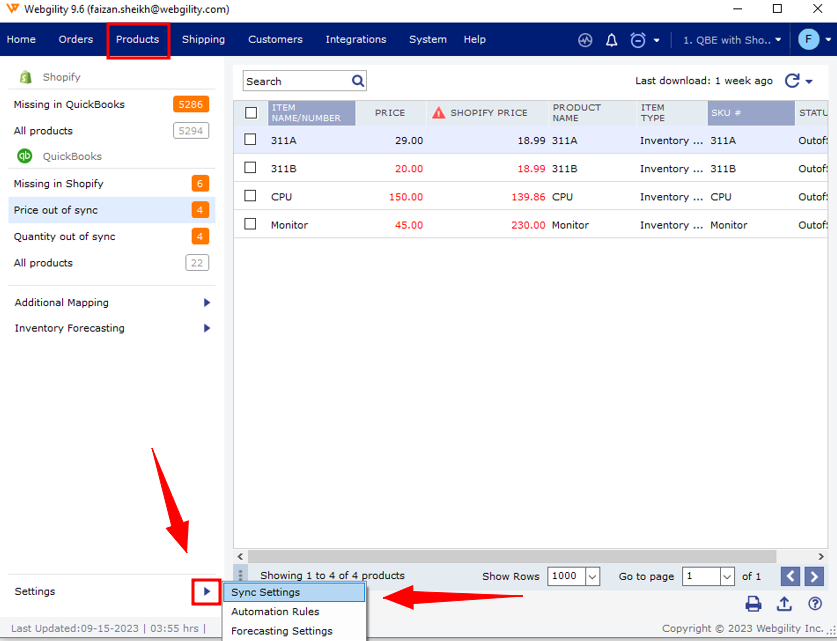The image size is (837, 641).
Task: Click the user avatar 'F' icon
Action: 808,39
